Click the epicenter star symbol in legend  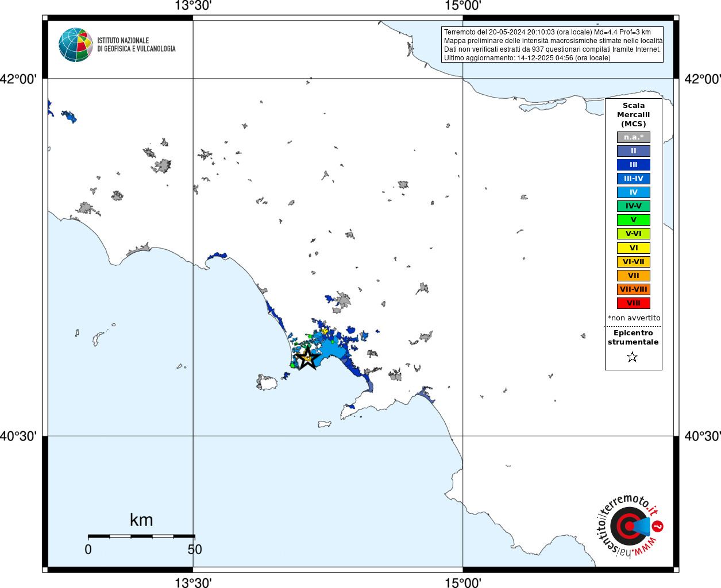tap(633, 357)
